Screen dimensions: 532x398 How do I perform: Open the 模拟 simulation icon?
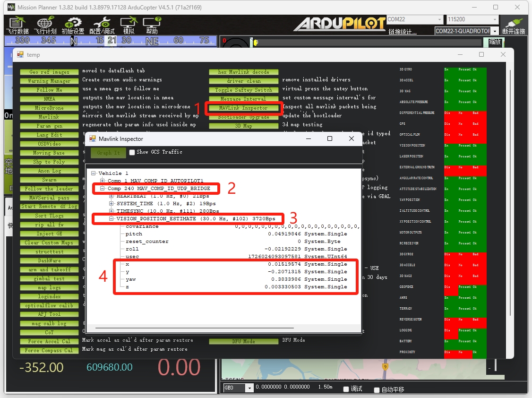(x=129, y=26)
